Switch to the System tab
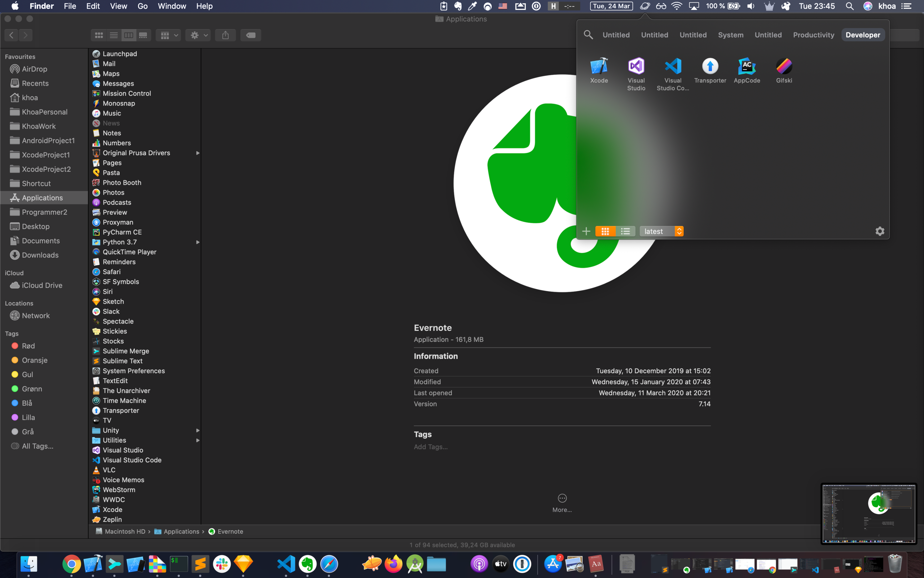The image size is (924, 578). [x=731, y=35]
